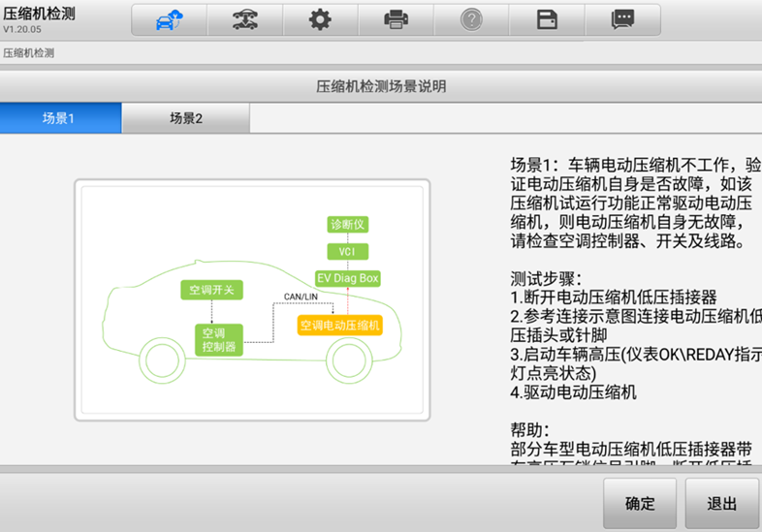Click the 压缩机检测 breadcrumb
The height and width of the screenshot is (532, 762).
[29, 53]
